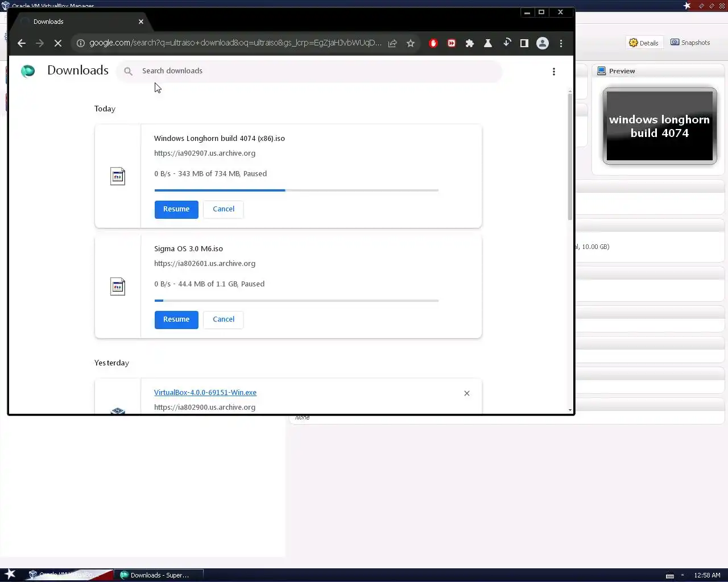Click the keyboard icon in system tray
This screenshot has height=582, width=728.
[670, 576]
